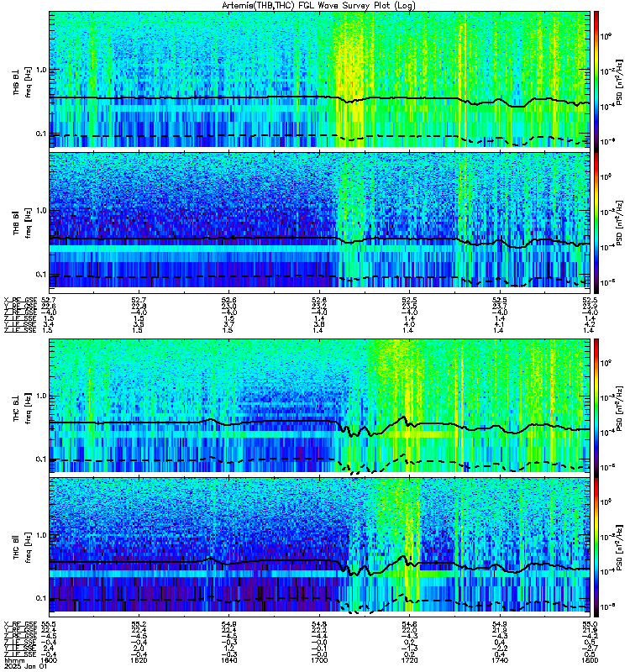Click the '1.0' frequency tick of the top THB panel

point(41,70)
